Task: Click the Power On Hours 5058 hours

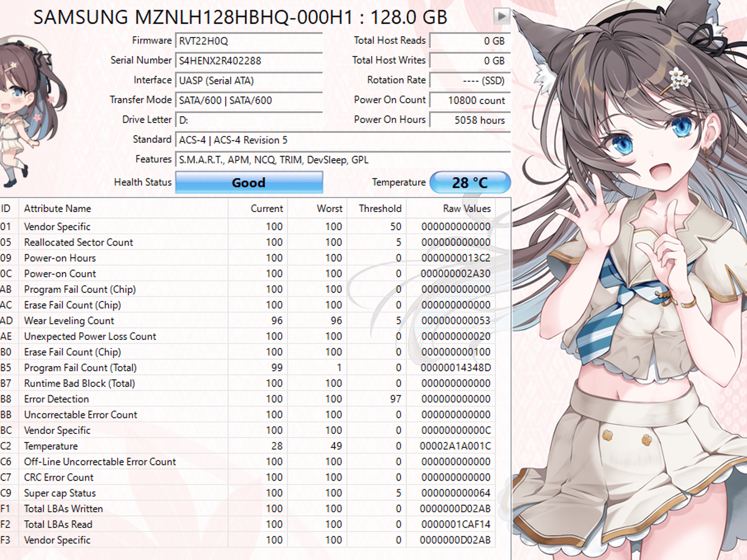Action: pos(470,120)
